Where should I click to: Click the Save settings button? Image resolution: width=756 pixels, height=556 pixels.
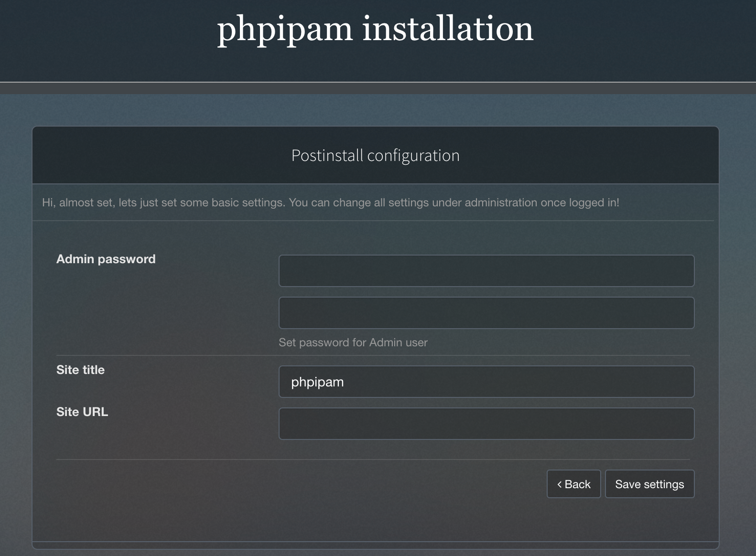click(x=650, y=484)
